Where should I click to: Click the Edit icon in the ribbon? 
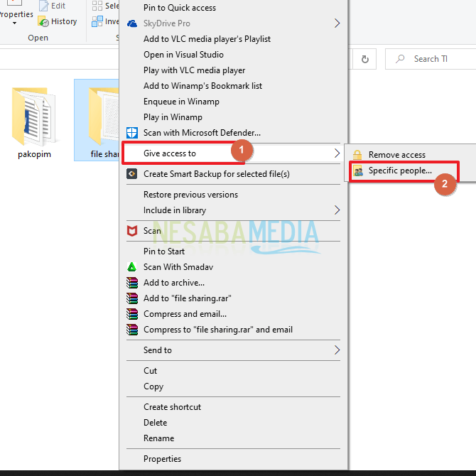coord(44,6)
